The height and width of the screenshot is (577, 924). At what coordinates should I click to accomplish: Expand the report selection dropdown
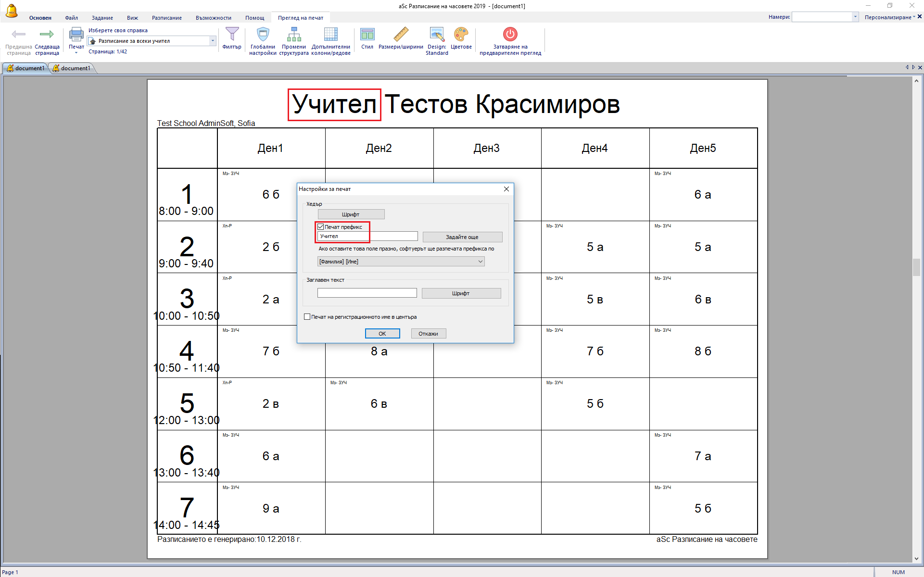click(213, 41)
